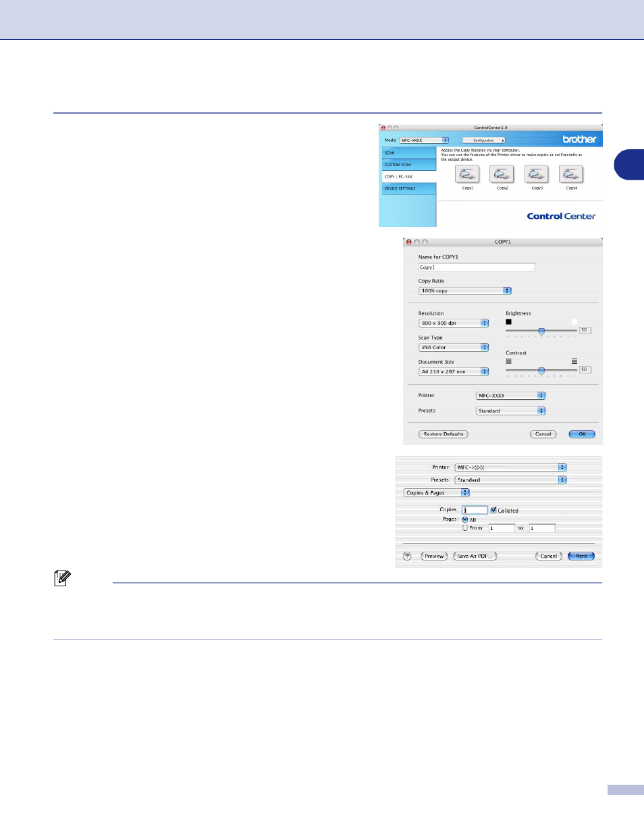
Task: Open the Scan Type dropdown
Action: tap(454, 348)
